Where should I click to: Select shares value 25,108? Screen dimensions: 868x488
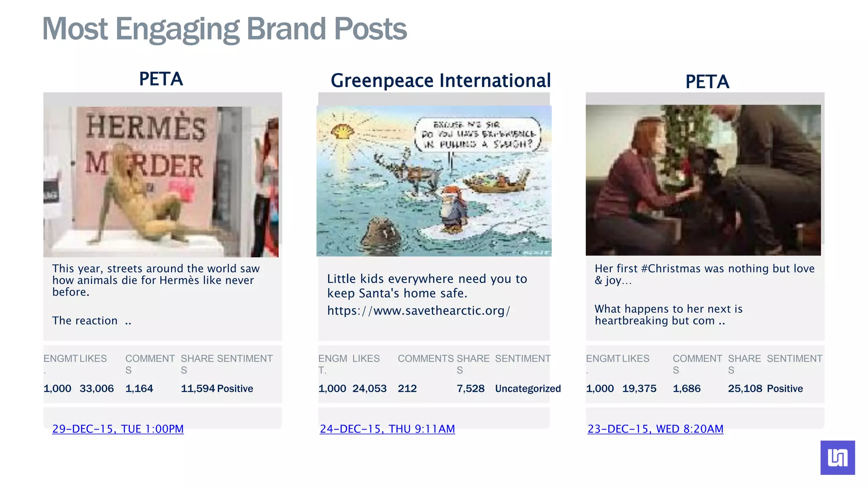[745, 388]
